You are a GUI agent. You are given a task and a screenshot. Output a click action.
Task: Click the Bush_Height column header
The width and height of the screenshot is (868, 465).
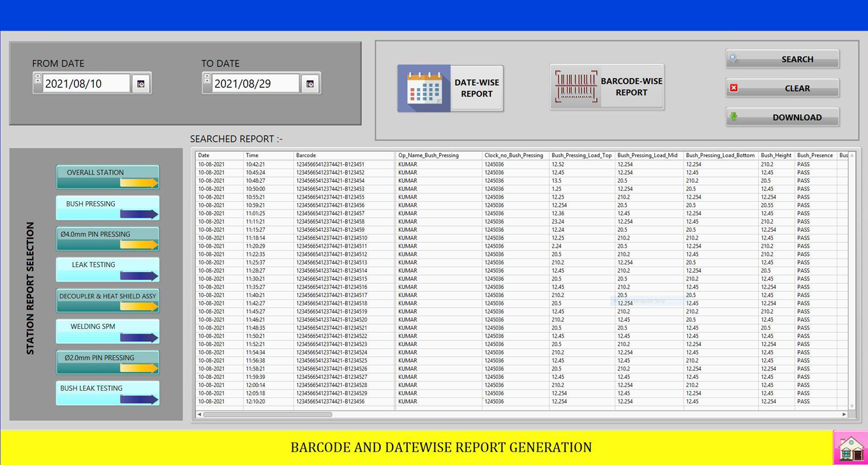776,155
